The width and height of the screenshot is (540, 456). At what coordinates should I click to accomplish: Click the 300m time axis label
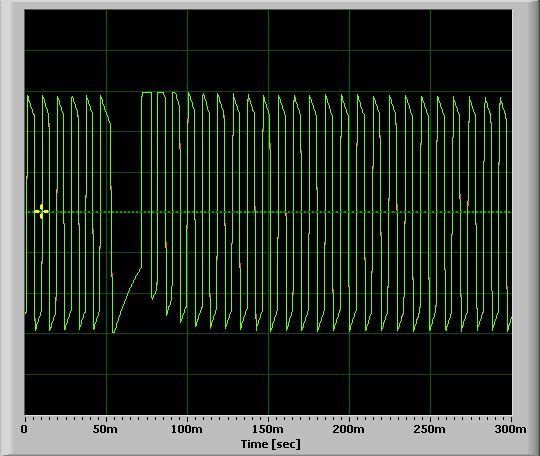pyautogui.click(x=510, y=429)
